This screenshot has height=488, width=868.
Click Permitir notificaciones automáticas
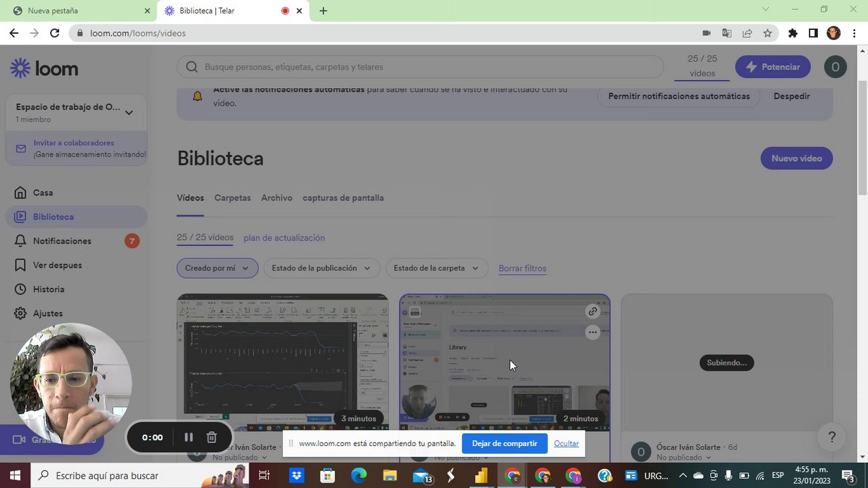click(x=679, y=96)
